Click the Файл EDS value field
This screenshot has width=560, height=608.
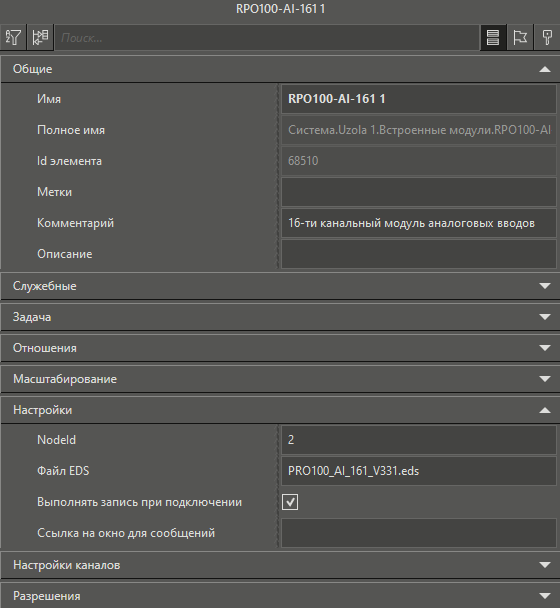coord(419,471)
